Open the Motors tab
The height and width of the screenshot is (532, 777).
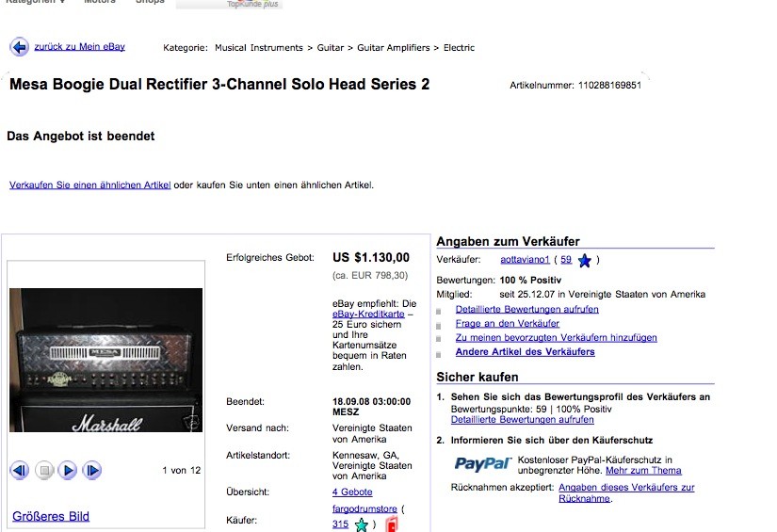(100, 2)
